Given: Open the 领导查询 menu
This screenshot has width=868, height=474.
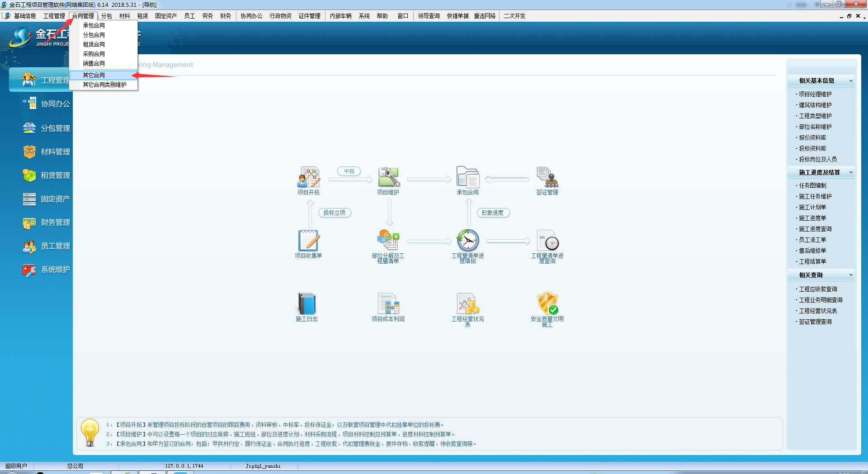Looking at the screenshot, I should pos(429,16).
